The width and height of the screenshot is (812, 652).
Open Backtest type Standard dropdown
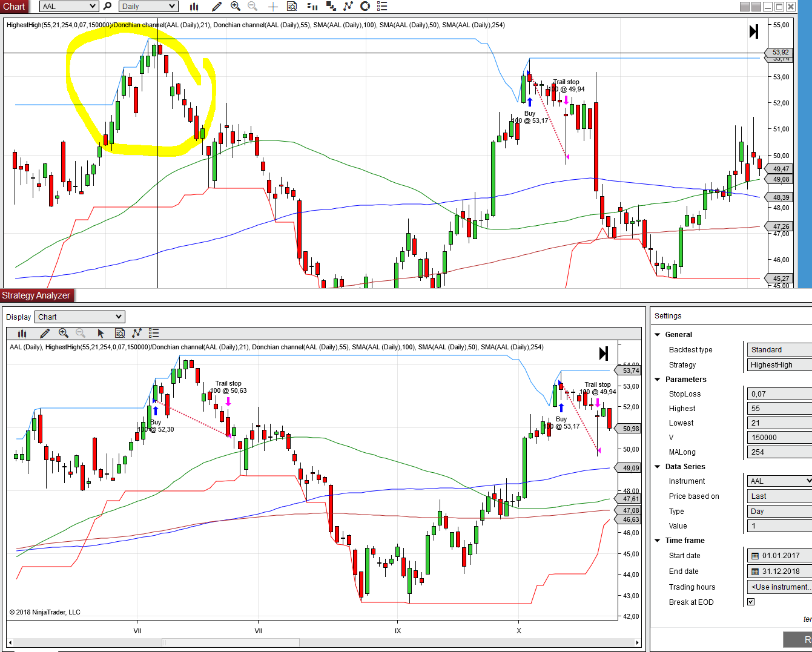point(779,349)
